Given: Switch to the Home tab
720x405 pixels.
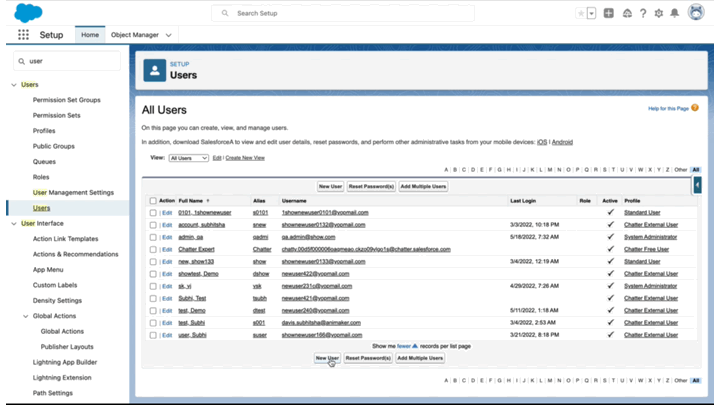Looking at the screenshot, I should [x=90, y=35].
